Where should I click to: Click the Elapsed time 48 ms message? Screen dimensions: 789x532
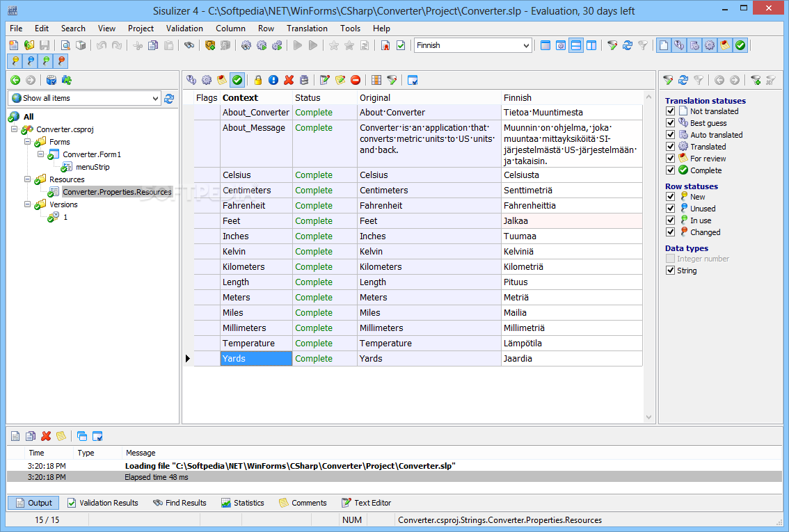[x=157, y=477]
